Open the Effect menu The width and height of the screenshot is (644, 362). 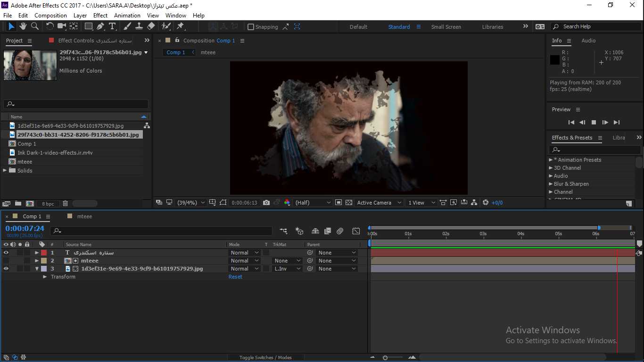(100, 16)
